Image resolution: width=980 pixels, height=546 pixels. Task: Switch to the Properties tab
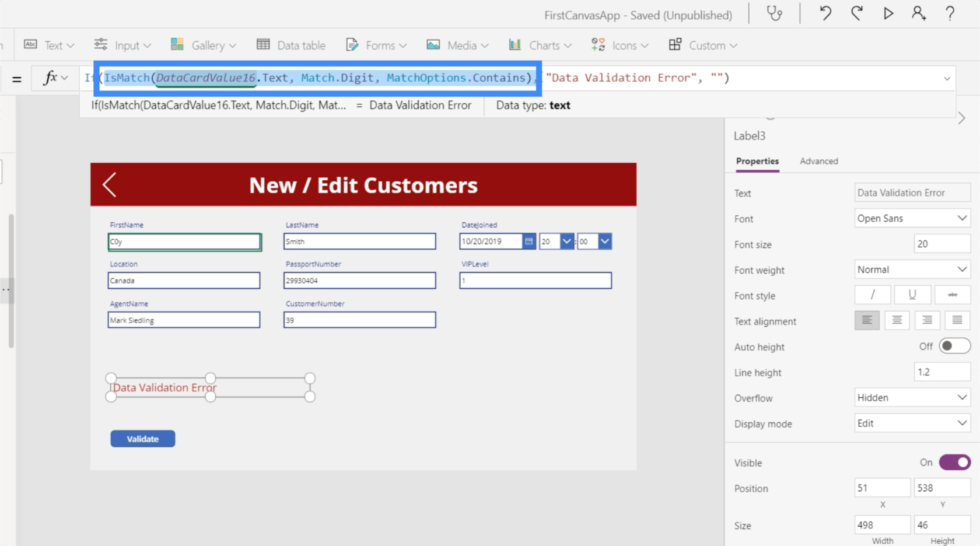pyautogui.click(x=757, y=161)
